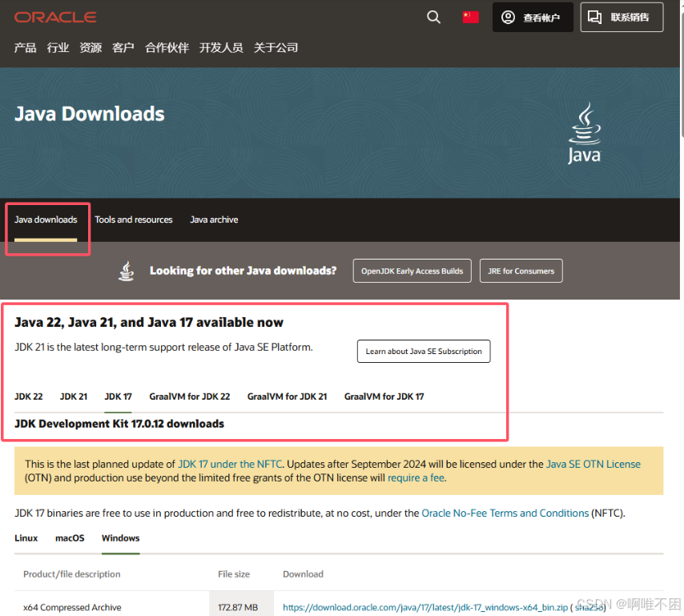Click the Java Downloads page title
Screen dimensions: 684x616
(x=90, y=114)
